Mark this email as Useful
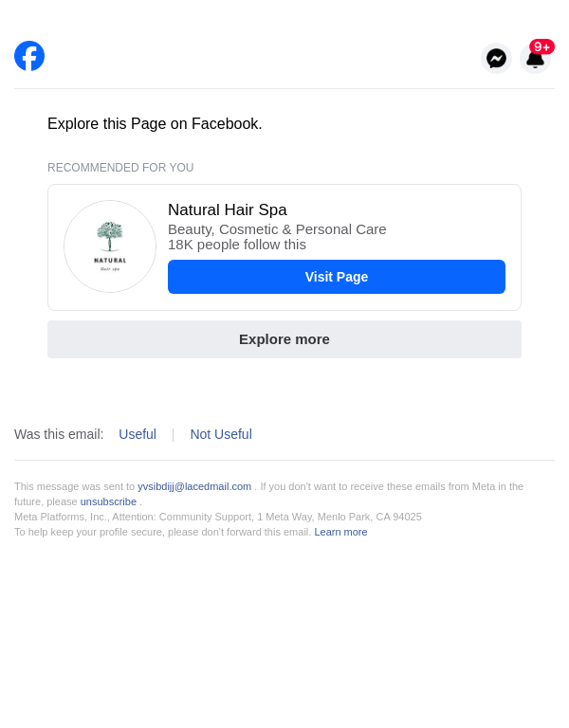This screenshot has width=569, height=728. click(138, 434)
